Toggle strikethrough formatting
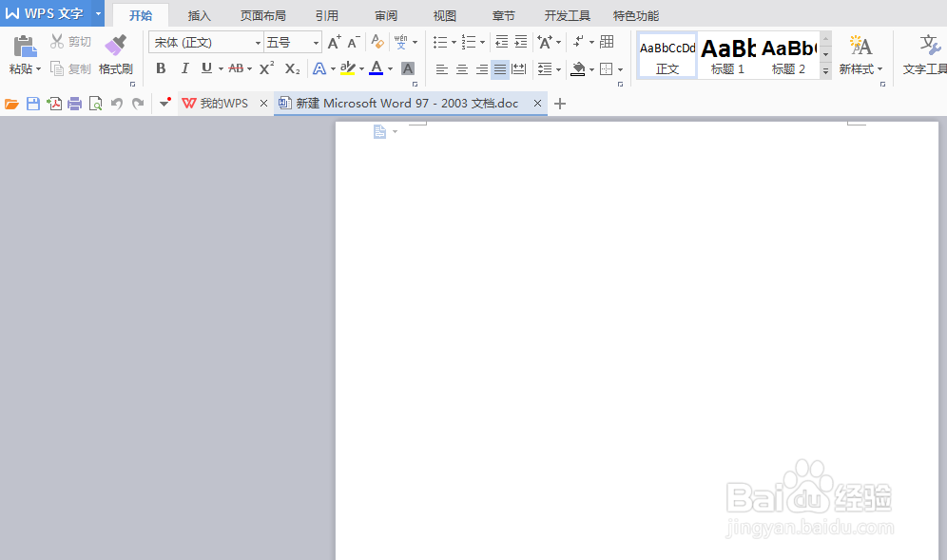The image size is (947, 560). [236, 68]
